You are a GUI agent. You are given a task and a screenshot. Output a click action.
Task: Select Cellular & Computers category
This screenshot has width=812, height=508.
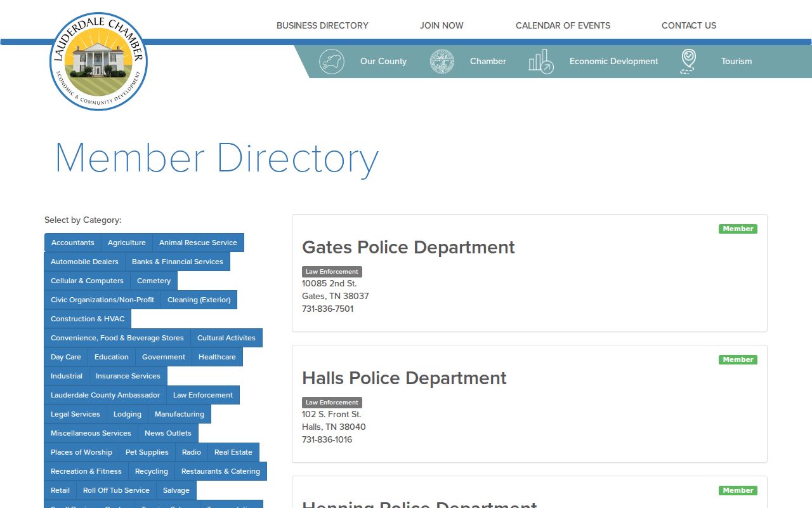coord(87,281)
